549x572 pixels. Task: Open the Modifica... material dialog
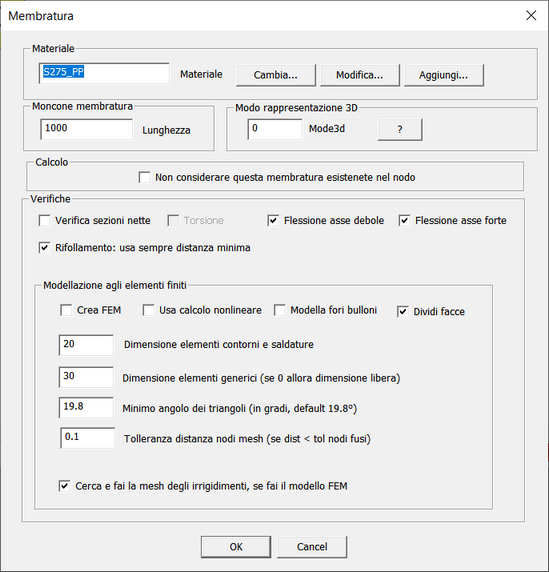tap(359, 75)
